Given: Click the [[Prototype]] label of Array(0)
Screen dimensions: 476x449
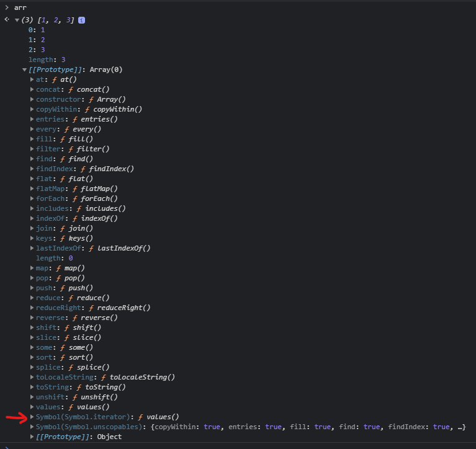Looking at the screenshot, I should [55, 70].
